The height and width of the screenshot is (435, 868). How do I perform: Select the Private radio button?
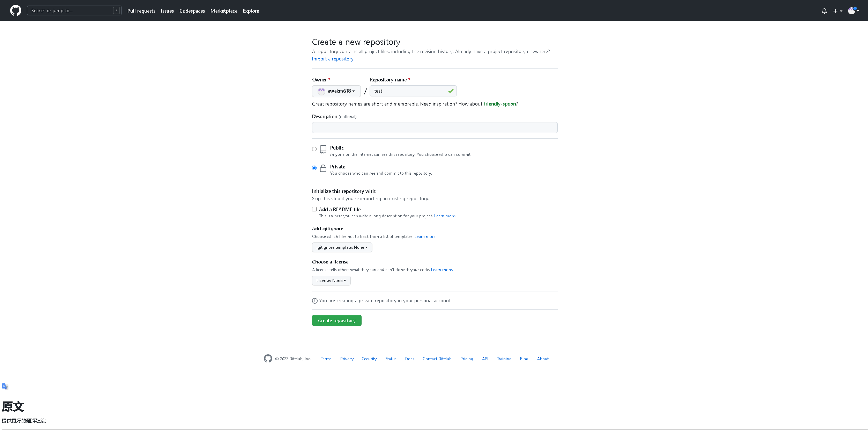[314, 168]
